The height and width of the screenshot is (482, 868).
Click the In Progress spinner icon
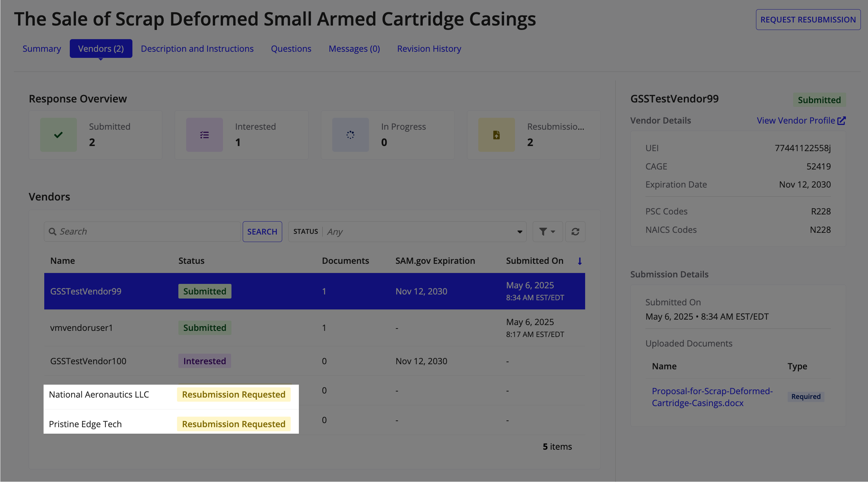point(351,135)
